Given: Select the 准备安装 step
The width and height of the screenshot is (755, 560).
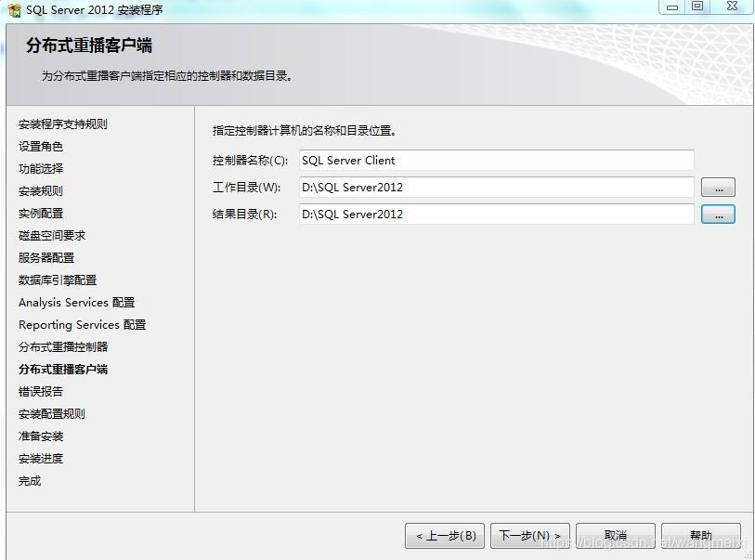Looking at the screenshot, I should 41,436.
